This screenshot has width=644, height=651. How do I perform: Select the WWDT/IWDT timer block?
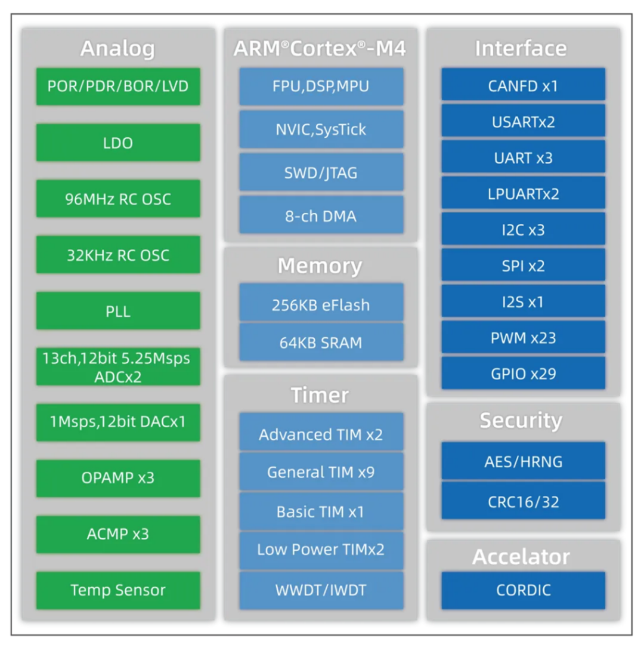click(x=321, y=590)
